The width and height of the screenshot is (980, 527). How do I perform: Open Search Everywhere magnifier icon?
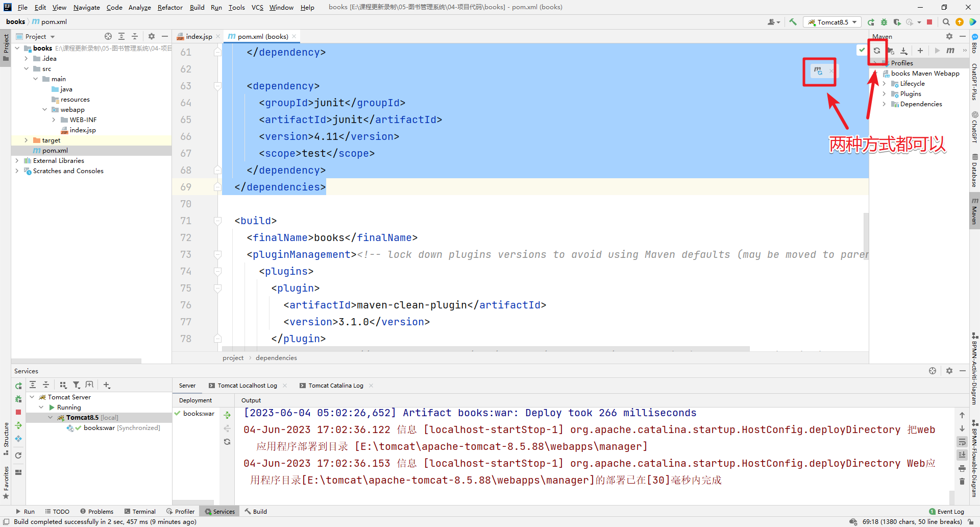pos(946,22)
